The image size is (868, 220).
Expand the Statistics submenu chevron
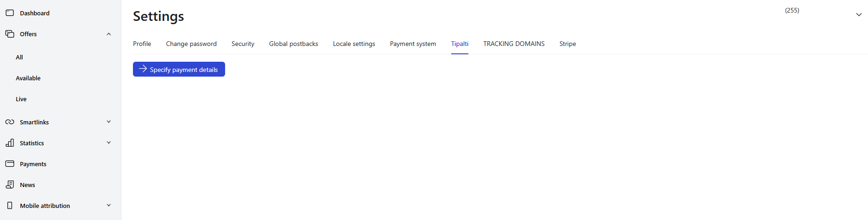(x=109, y=143)
